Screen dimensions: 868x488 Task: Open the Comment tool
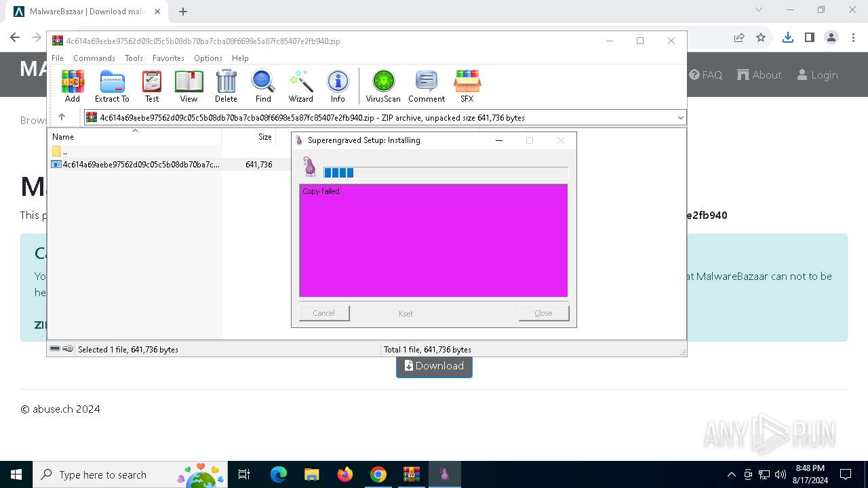point(427,86)
